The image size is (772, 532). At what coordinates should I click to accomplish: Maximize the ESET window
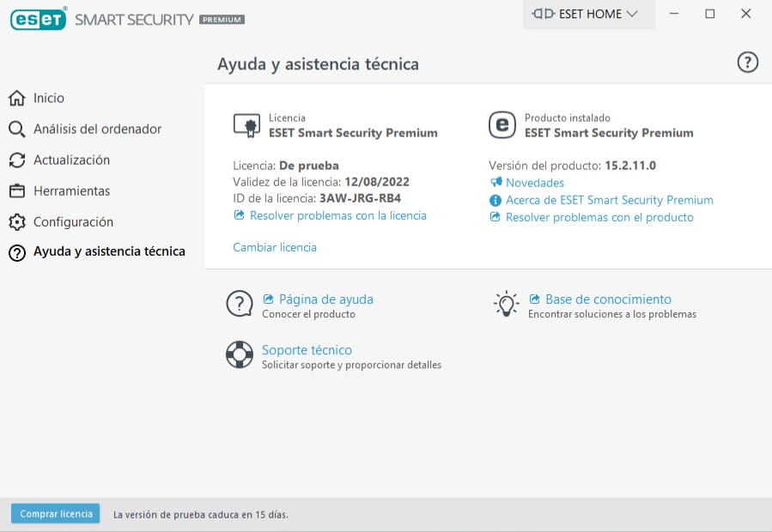pos(710,14)
